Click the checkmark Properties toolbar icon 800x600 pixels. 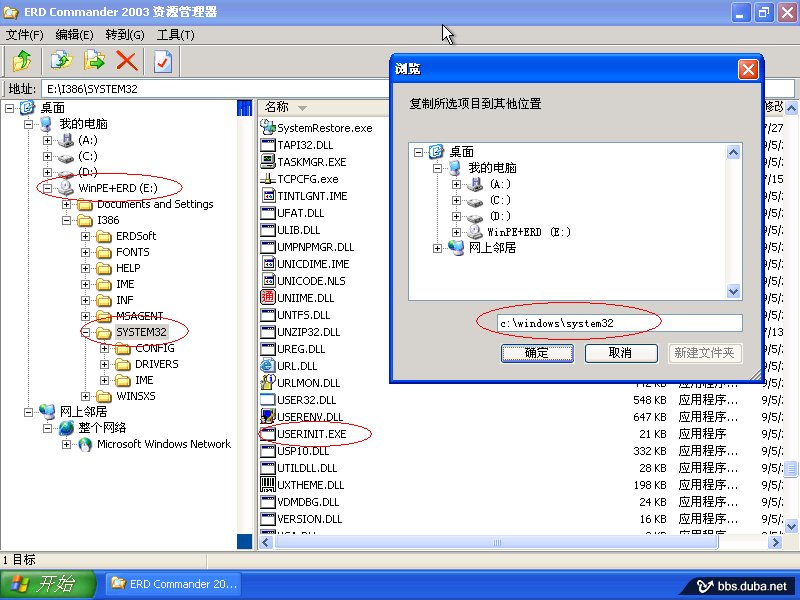(x=161, y=59)
